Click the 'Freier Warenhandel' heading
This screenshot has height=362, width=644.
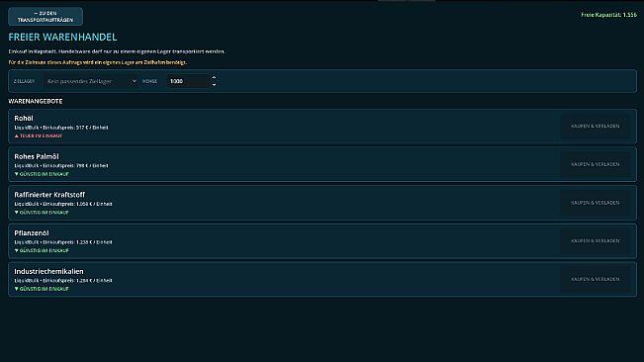click(x=62, y=37)
